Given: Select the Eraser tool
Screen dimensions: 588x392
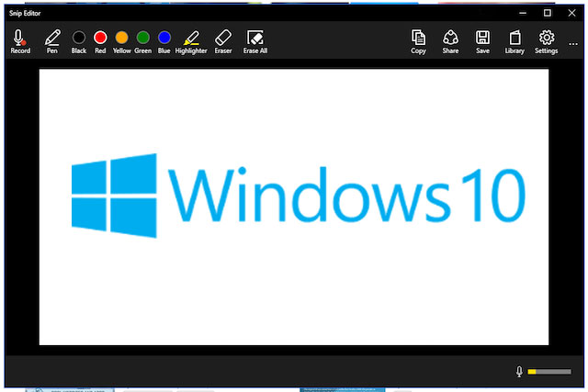Looking at the screenshot, I should click(x=223, y=41).
